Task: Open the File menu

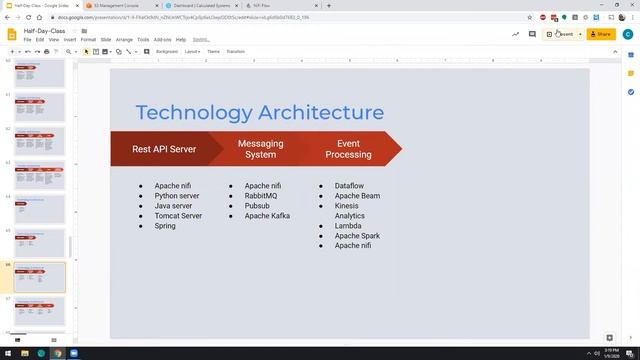Action: 27,40
